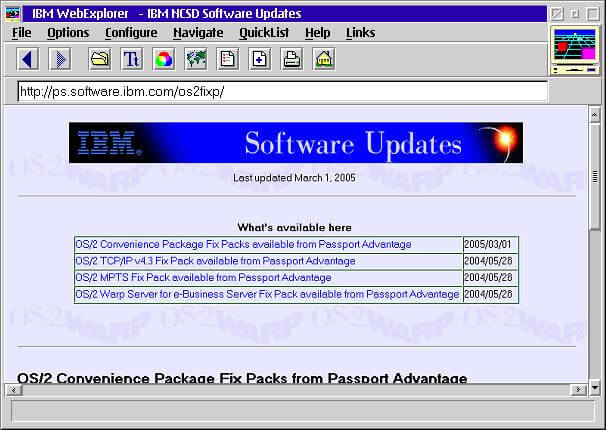The height and width of the screenshot is (430, 606).
Task: Click the Back arrow toolbar button
Action: [28, 59]
